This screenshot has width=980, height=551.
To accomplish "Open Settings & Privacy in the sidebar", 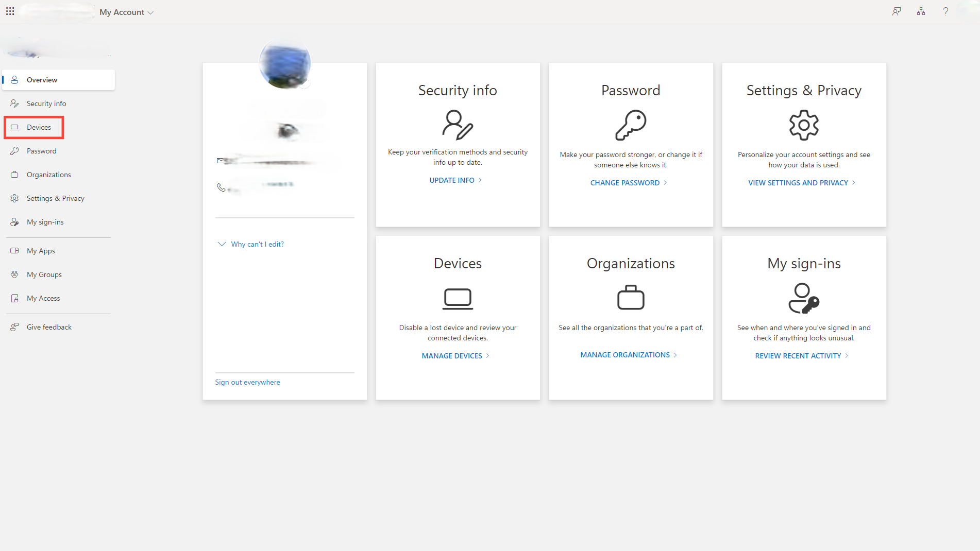I will tap(59, 198).
